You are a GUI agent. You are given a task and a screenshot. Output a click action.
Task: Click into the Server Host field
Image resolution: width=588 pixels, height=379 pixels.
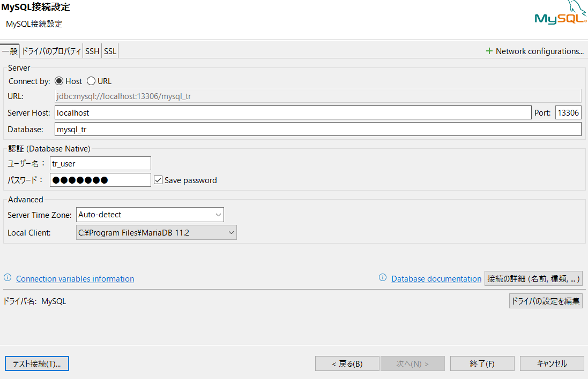(293, 113)
